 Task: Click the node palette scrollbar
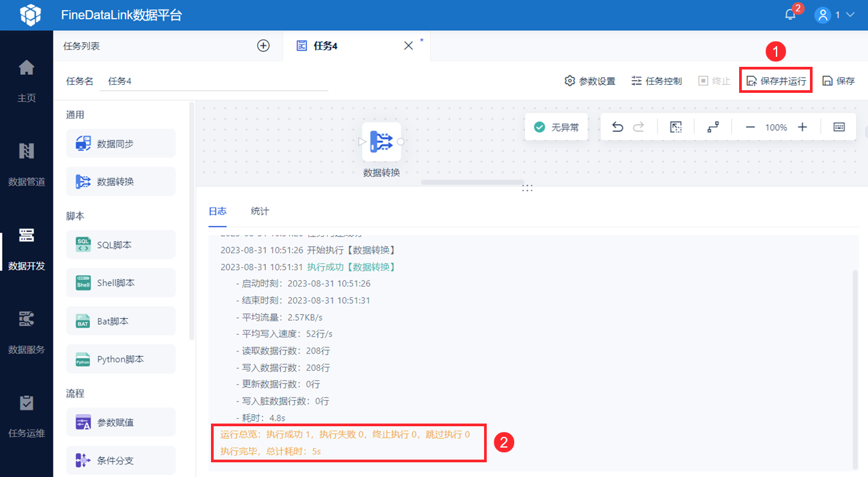pyautogui.click(x=192, y=222)
